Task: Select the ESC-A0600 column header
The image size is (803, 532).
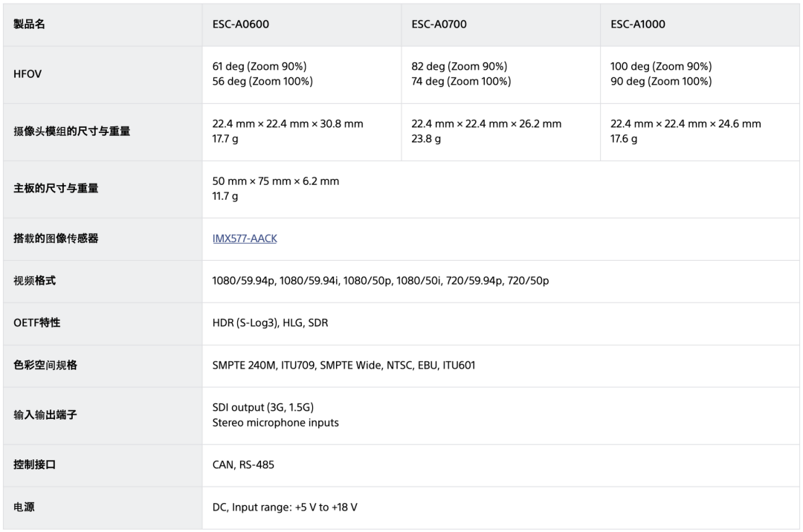Action: (241, 24)
